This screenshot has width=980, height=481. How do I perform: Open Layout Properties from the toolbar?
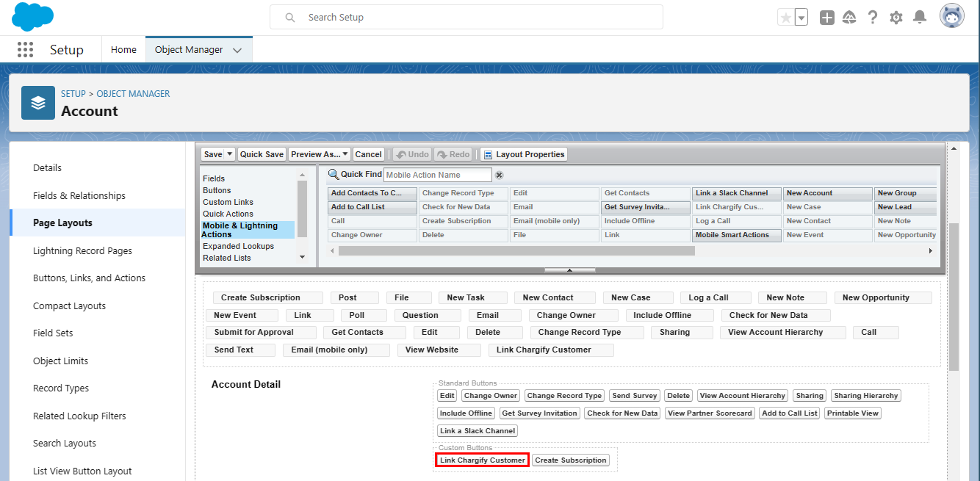[x=524, y=154]
